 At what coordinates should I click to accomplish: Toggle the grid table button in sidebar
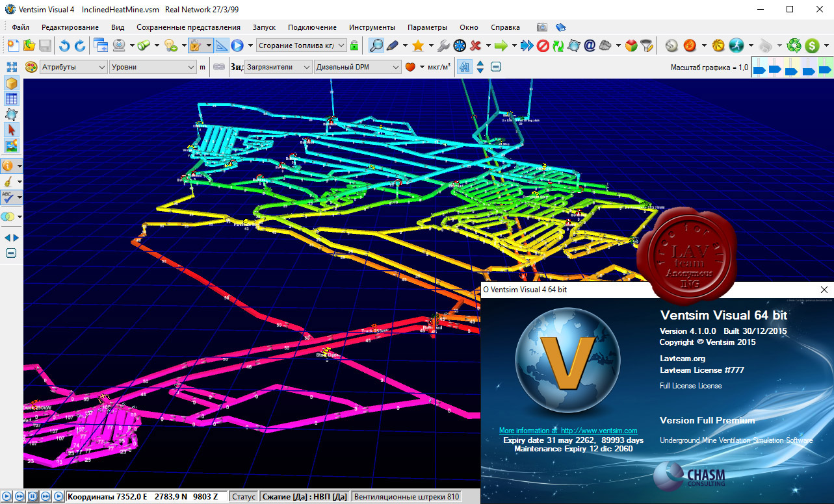tap(12, 99)
